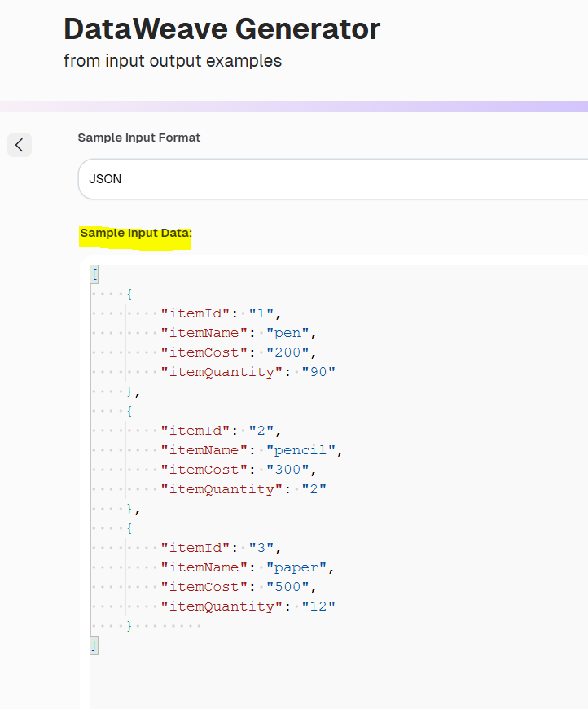
Task: Click the line "itemQuantity": "12"
Action: (x=248, y=606)
